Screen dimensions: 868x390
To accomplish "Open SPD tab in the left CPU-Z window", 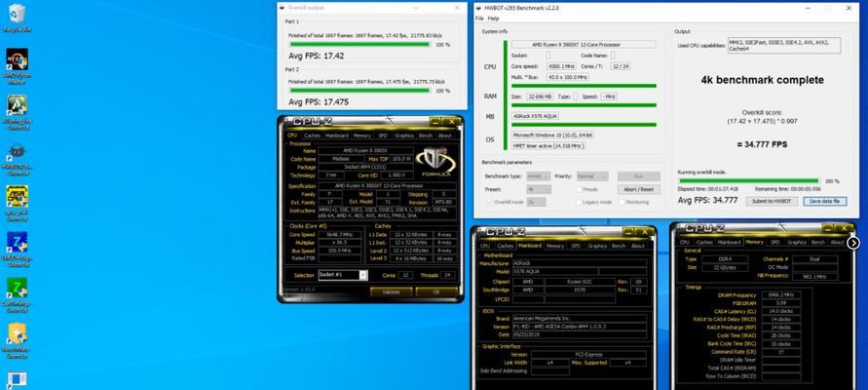I will (383, 136).
